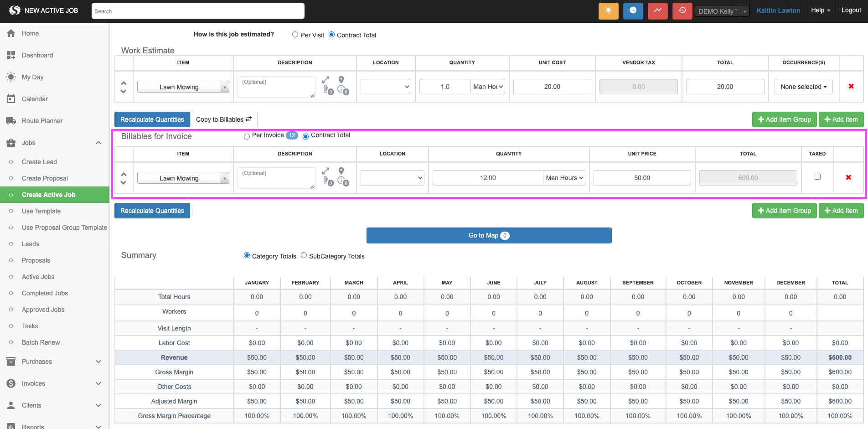Click the Copy to Billables button
The height and width of the screenshot is (429, 868).
(223, 119)
